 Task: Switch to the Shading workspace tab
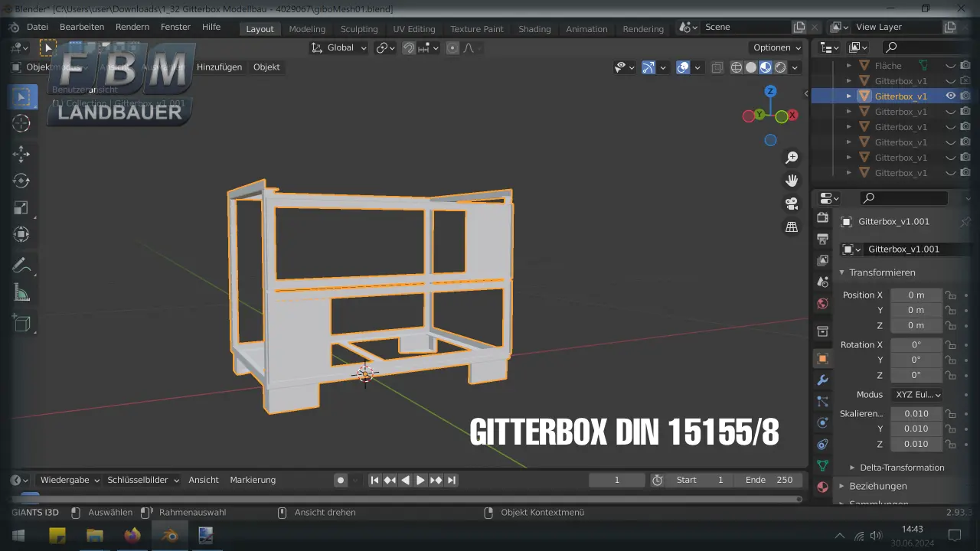tap(534, 29)
